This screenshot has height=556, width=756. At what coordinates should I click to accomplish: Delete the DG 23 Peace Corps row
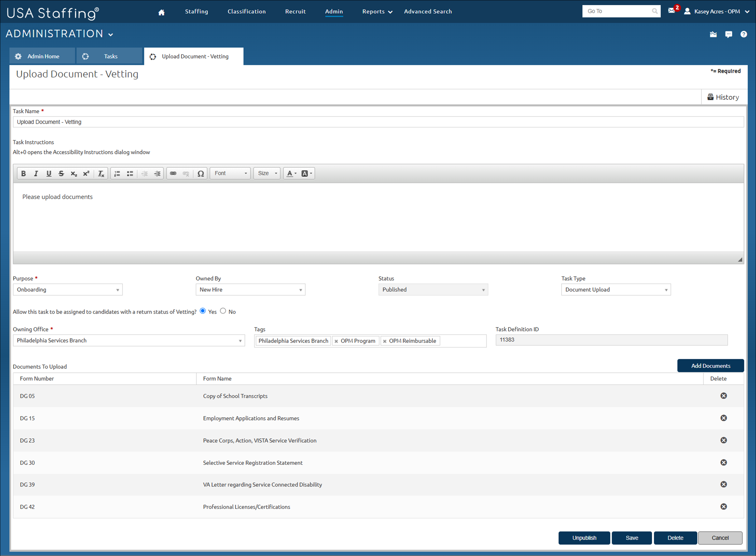point(723,440)
